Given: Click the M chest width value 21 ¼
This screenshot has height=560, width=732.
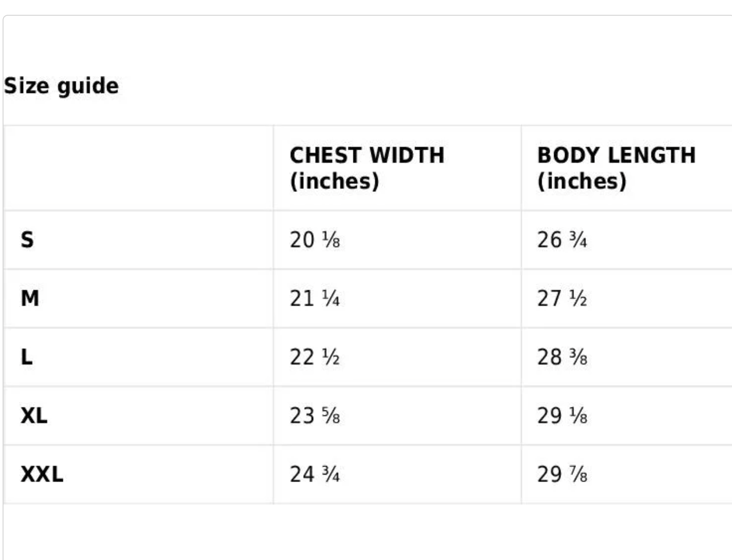Looking at the screenshot, I should [x=315, y=299].
